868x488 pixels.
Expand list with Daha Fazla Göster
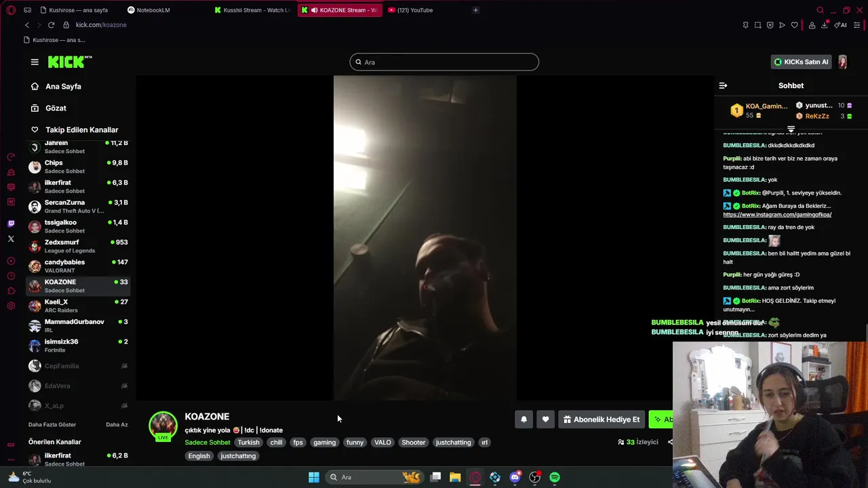[x=52, y=425]
